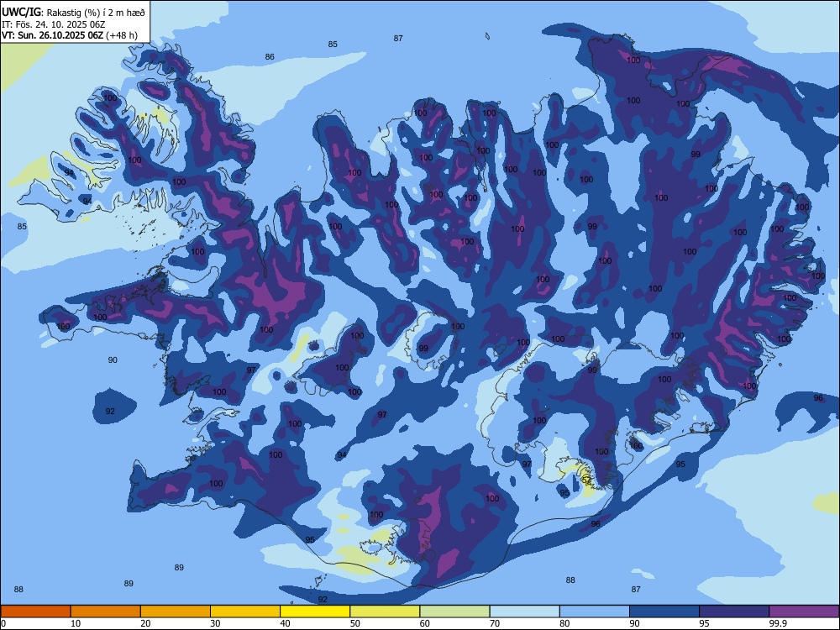The width and height of the screenshot is (840, 630).
Task: Pick the 30–40 amber legend swatch
Action: pos(245,612)
